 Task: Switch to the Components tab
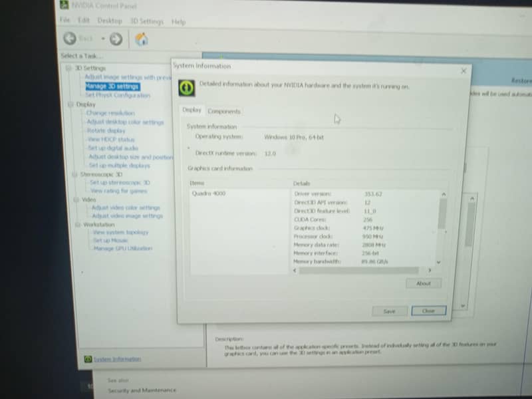[x=224, y=111]
